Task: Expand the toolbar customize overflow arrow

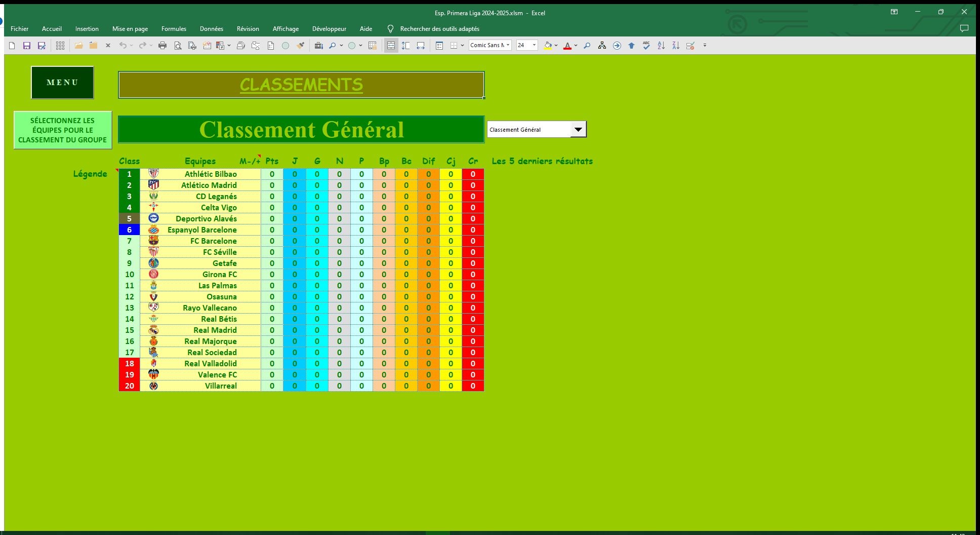Action: click(x=705, y=46)
